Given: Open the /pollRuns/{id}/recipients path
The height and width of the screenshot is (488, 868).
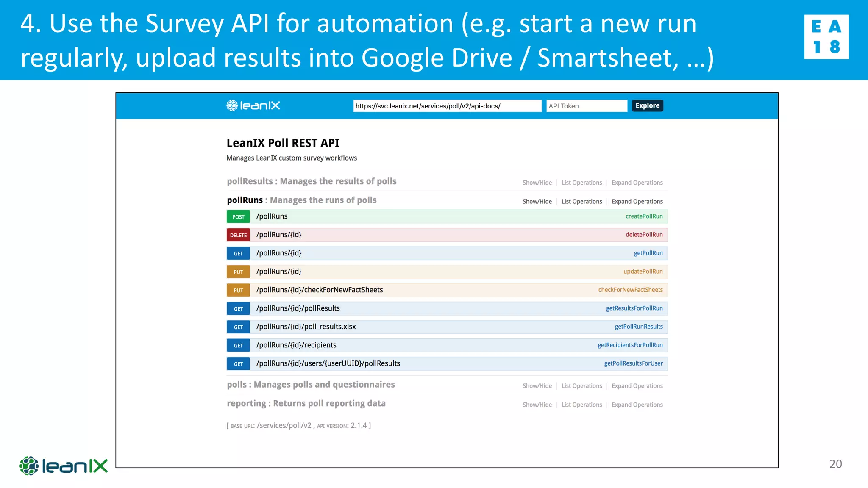Looking at the screenshot, I should pyautogui.click(x=296, y=345).
